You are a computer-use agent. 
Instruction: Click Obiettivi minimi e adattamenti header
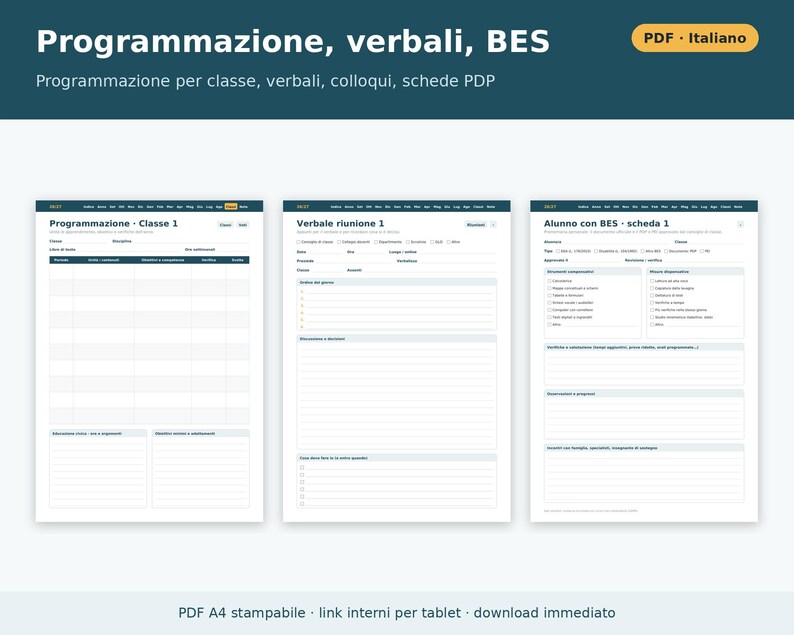pos(201,433)
